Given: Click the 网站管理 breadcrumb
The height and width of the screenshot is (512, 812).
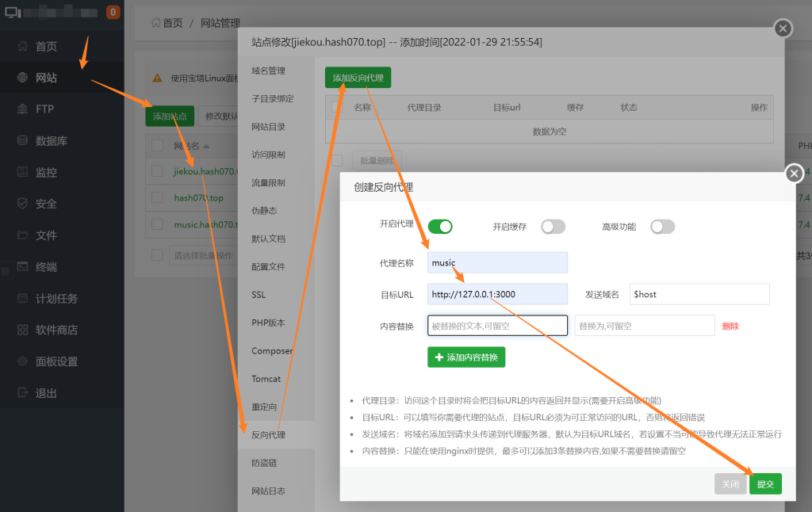Looking at the screenshot, I should pos(220,23).
